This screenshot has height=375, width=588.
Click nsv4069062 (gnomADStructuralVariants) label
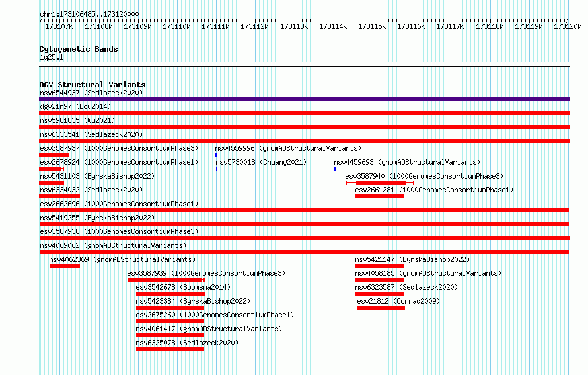click(x=113, y=245)
